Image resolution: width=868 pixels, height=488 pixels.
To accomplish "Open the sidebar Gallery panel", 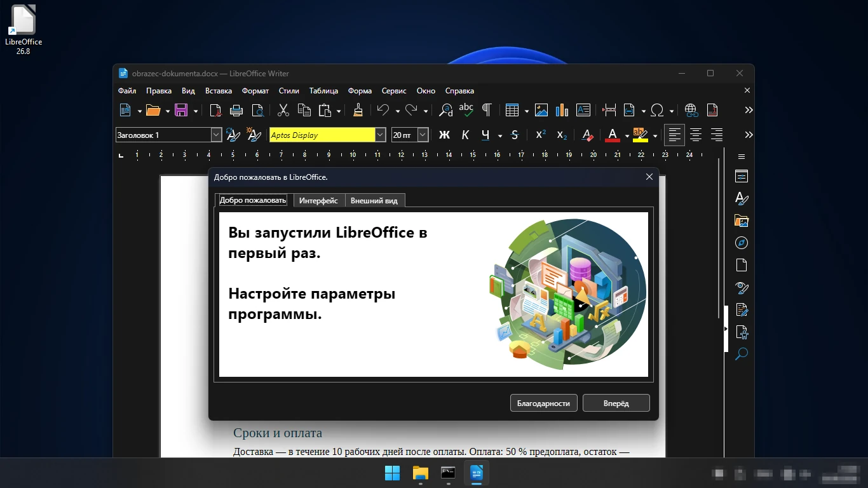I will coord(741,221).
